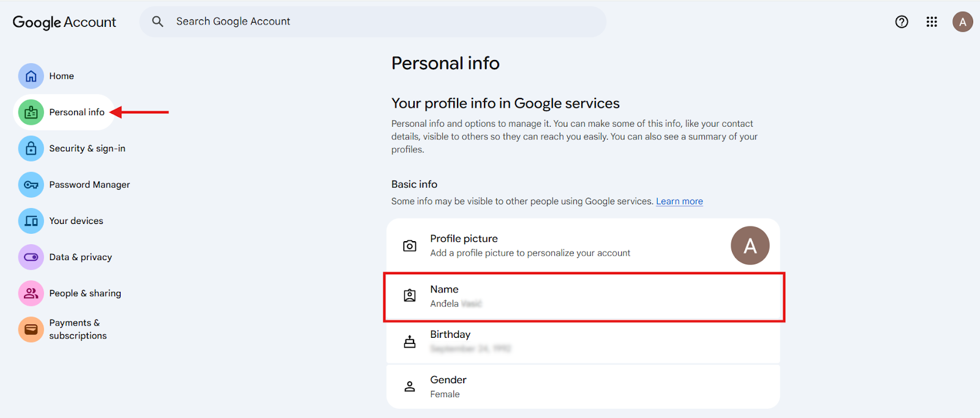Click the People & sharing icon
Screen dimensions: 980x418
click(x=31, y=294)
